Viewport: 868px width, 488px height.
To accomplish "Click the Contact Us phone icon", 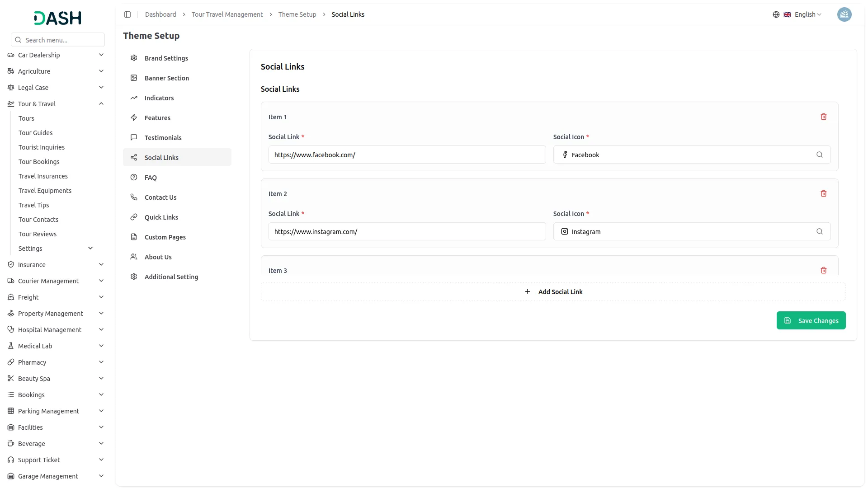I will click(134, 197).
